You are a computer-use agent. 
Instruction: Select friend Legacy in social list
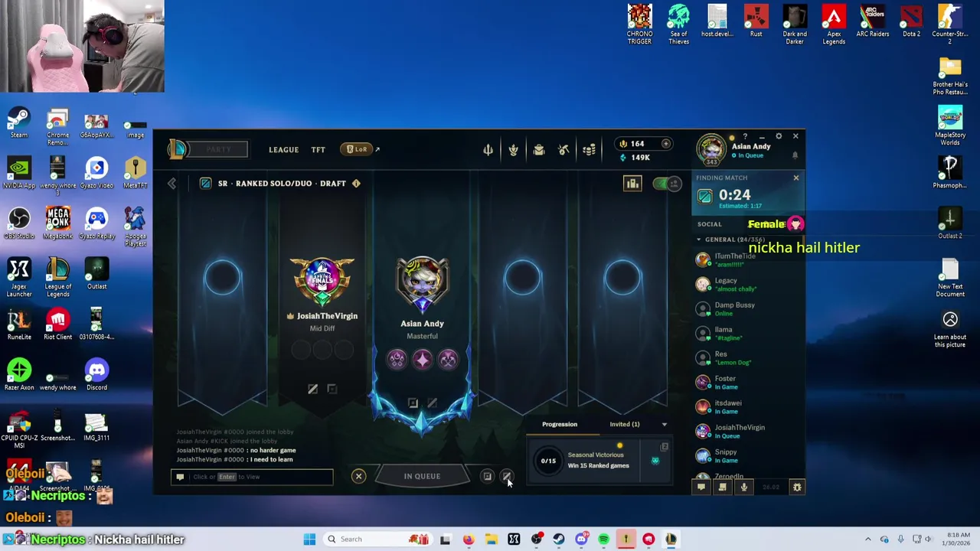pos(750,285)
